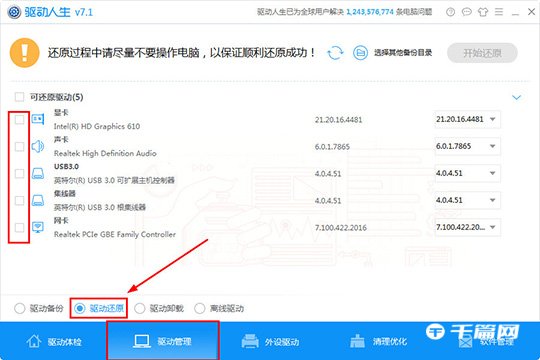
Task: Click the 选择其他备份目录 link
Action: point(403,53)
